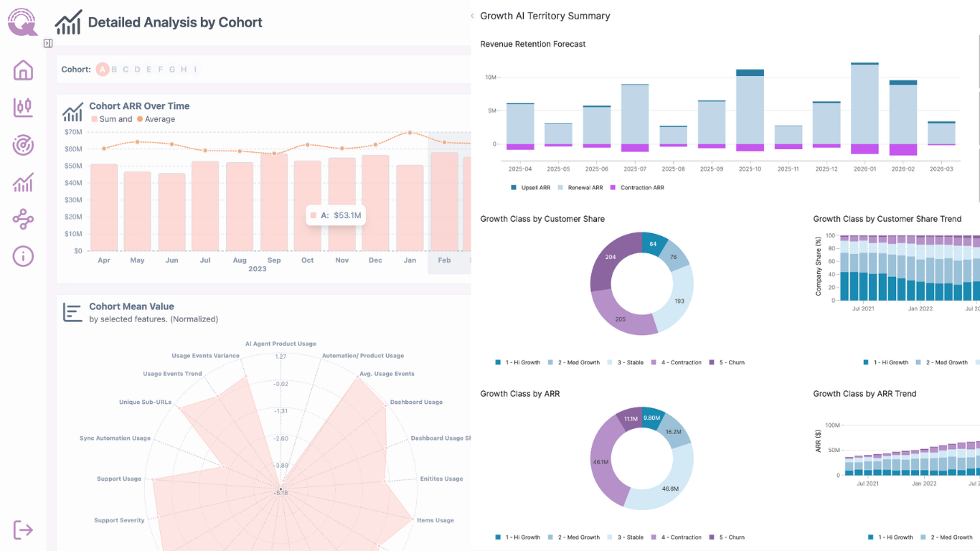Click the logout arrow icon in the sidebar
The image size is (980, 551).
[x=23, y=530]
